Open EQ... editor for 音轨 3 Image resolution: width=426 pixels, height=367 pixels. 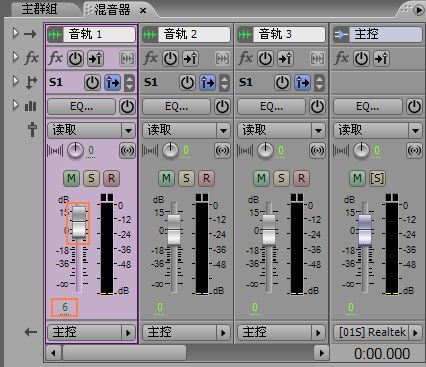pyautogui.click(x=272, y=107)
